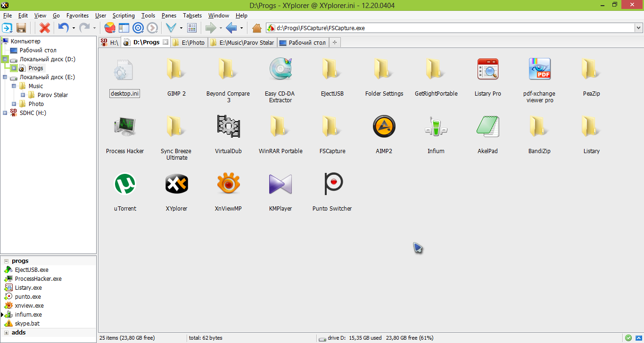The height and width of the screenshot is (343, 644).
Task: Click the red X delete toolbar icon
Action: point(45,28)
